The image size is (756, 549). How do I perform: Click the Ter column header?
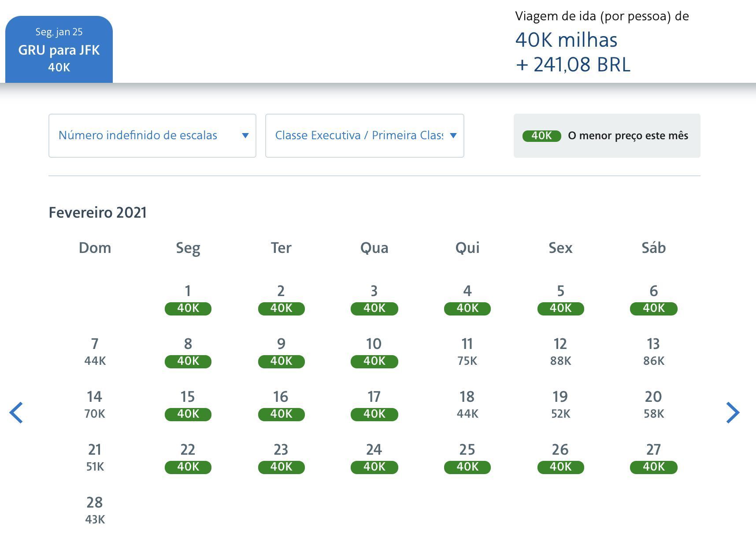281,248
